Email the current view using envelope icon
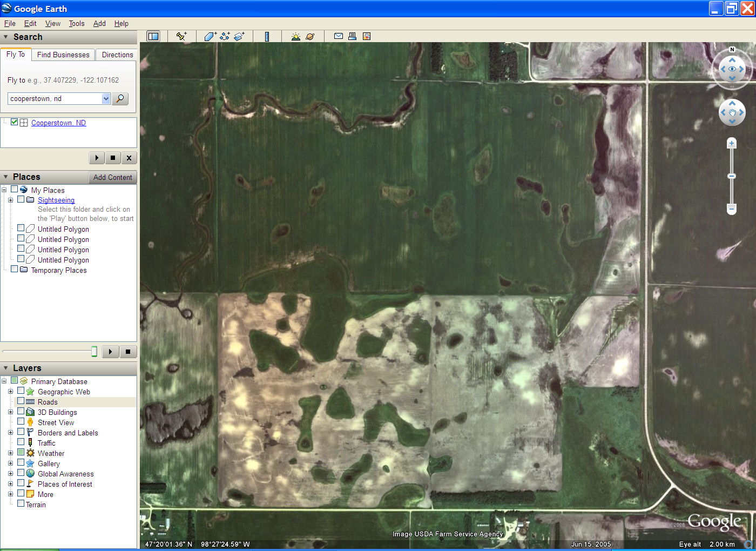The image size is (756, 551). coord(339,36)
